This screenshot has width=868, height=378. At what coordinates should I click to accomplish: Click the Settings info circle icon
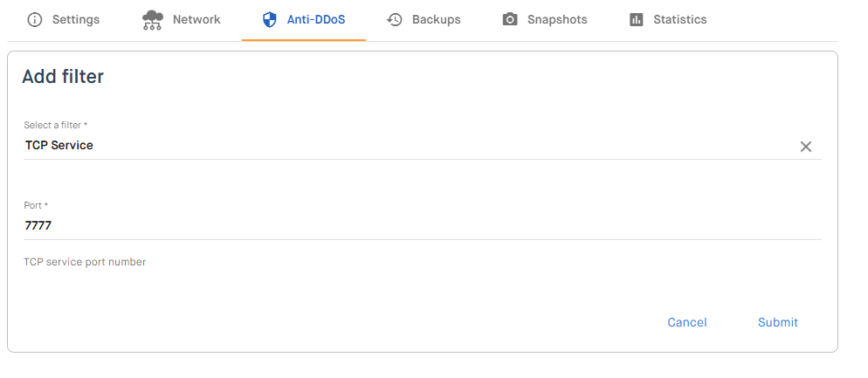[35, 19]
